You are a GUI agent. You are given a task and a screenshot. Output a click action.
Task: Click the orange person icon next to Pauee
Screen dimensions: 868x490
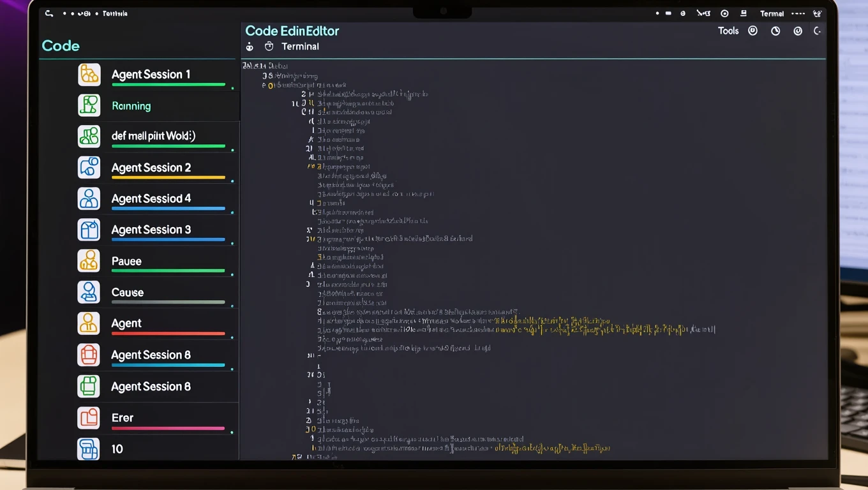(89, 260)
